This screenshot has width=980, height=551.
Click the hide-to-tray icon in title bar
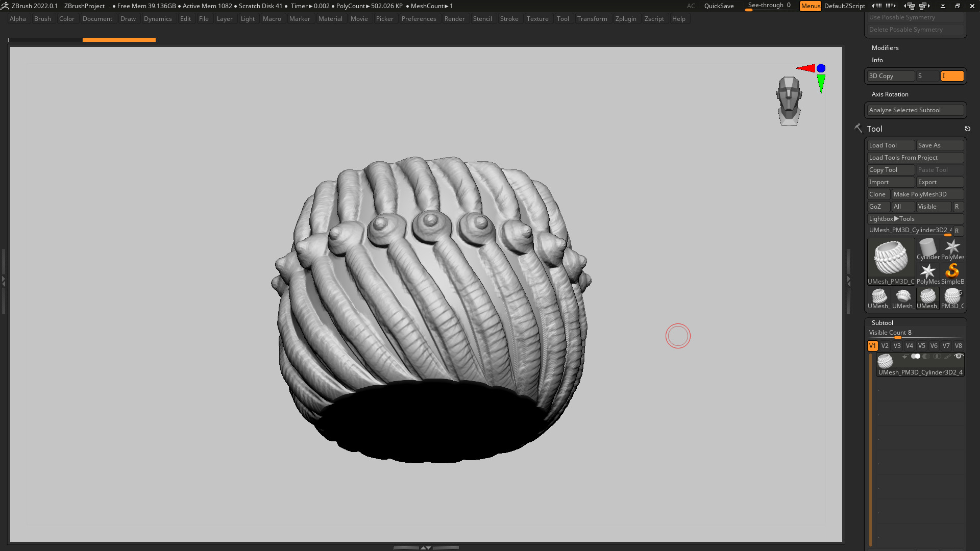(x=943, y=6)
